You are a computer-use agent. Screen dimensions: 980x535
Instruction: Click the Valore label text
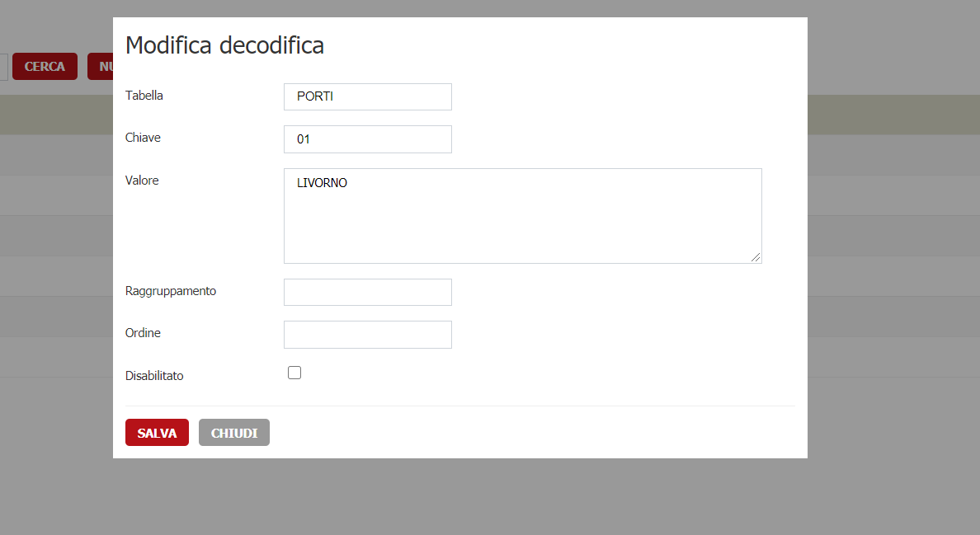141,181
